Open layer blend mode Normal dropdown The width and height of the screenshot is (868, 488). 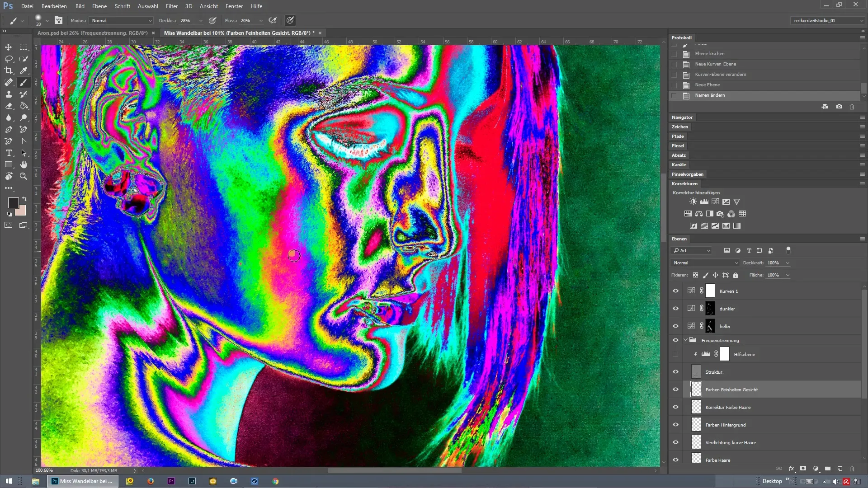(705, 263)
